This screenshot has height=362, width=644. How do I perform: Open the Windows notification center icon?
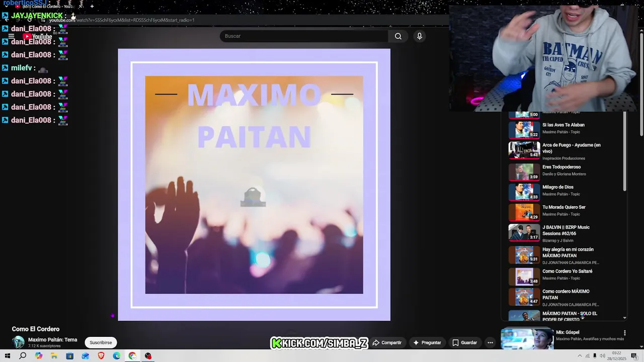click(634, 356)
